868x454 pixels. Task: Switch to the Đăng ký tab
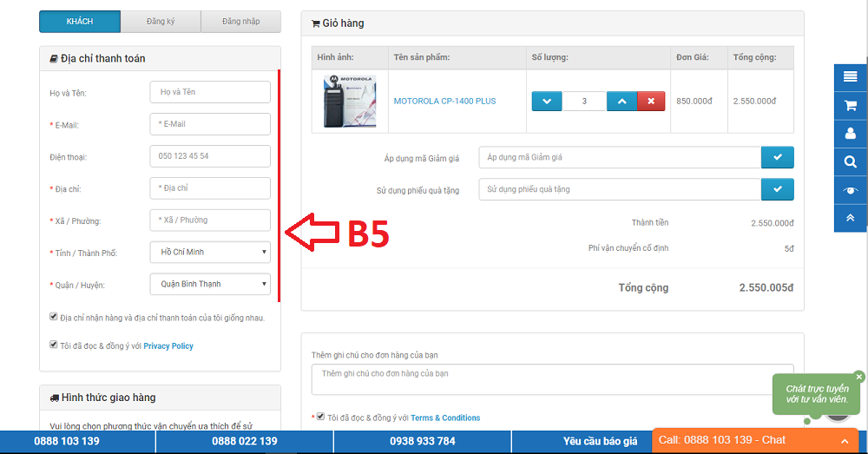[x=161, y=22]
